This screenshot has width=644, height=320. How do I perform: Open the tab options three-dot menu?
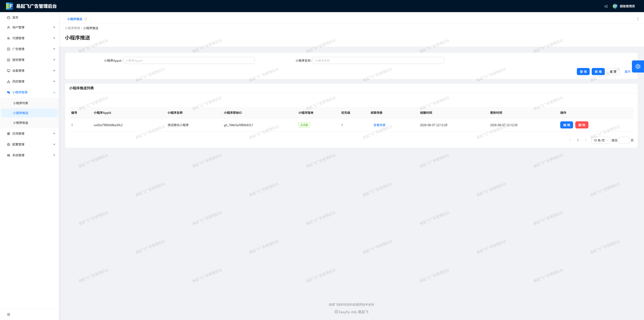(x=638, y=19)
